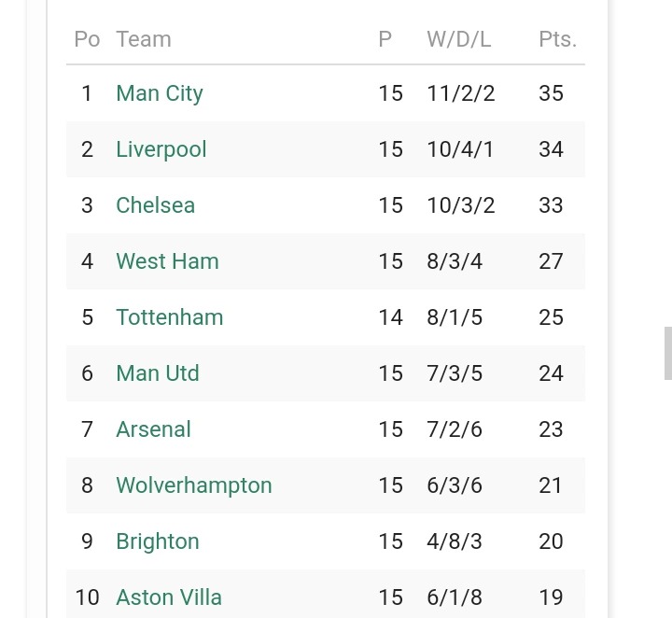Click the Po column header

[87, 39]
